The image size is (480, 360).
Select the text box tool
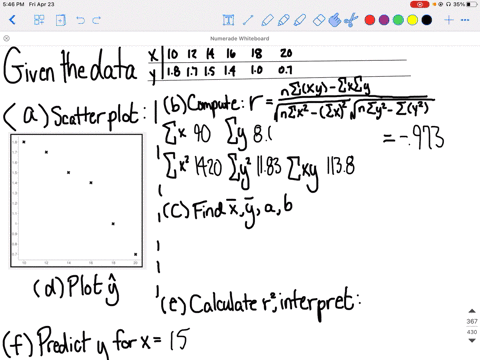pos(228,20)
